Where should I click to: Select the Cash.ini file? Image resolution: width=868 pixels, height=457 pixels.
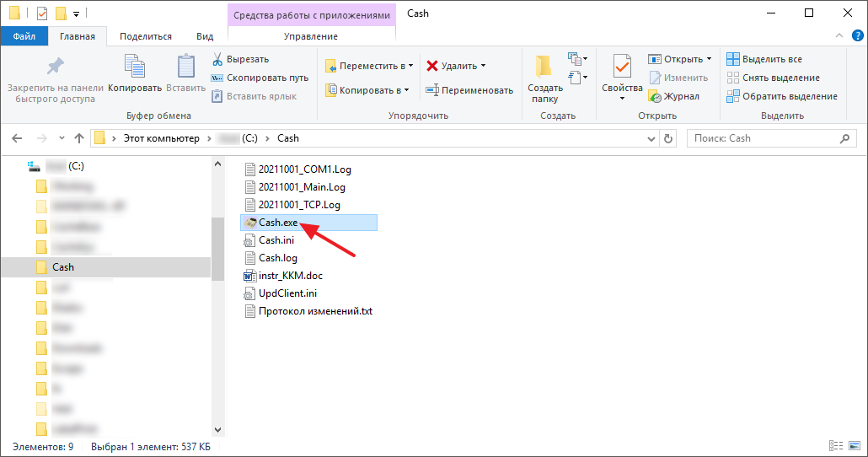tap(270, 240)
